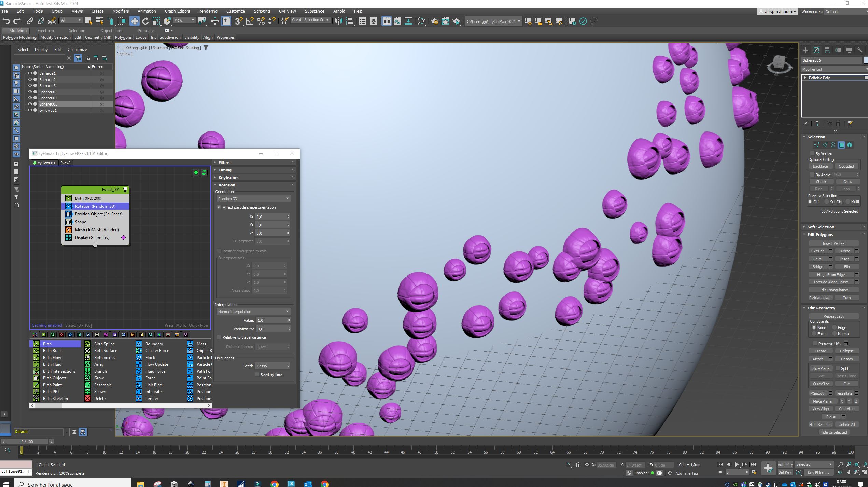868x487 pixels.
Task: Hide Barnacle2 using its eye icon
Action: (x=30, y=80)
